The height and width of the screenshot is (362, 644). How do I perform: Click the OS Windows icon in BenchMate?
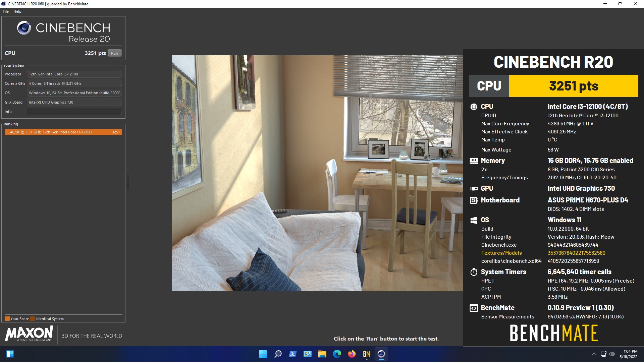pos(474,220)
